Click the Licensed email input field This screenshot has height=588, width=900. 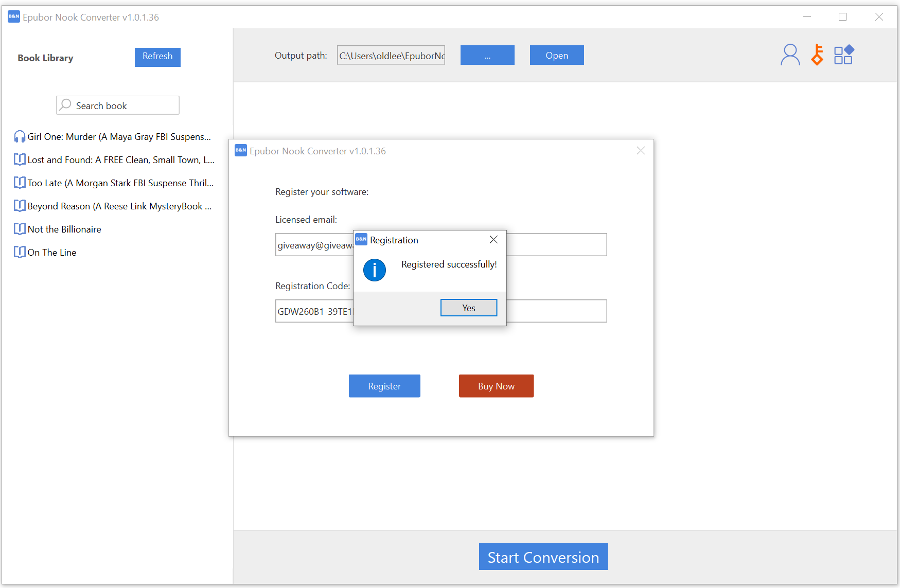tap(441, 245)
